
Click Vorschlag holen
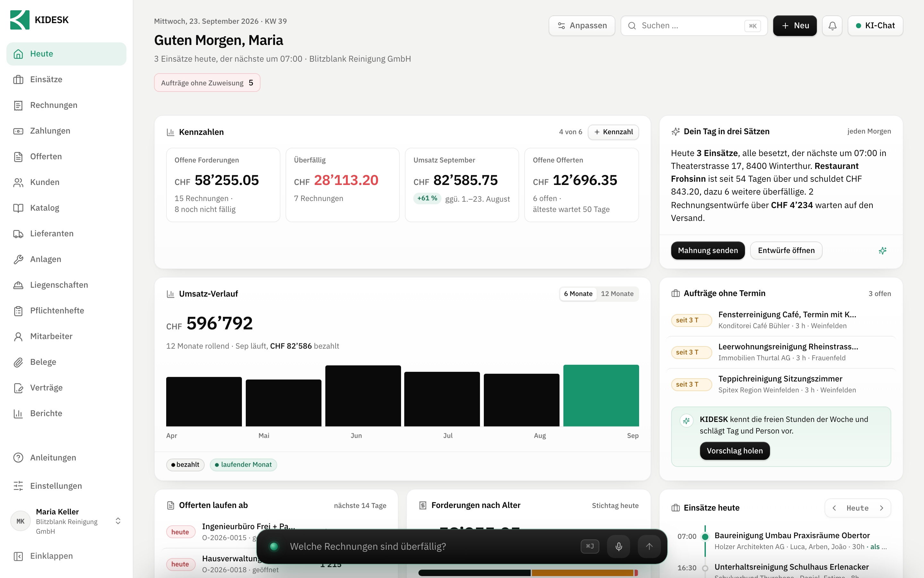pos(735,451)
